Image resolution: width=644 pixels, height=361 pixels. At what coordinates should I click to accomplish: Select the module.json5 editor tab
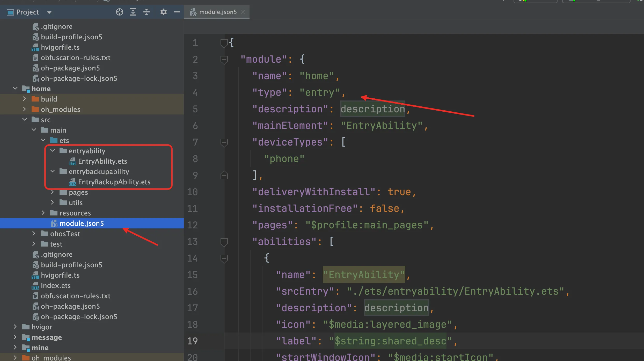pos(218,12)
